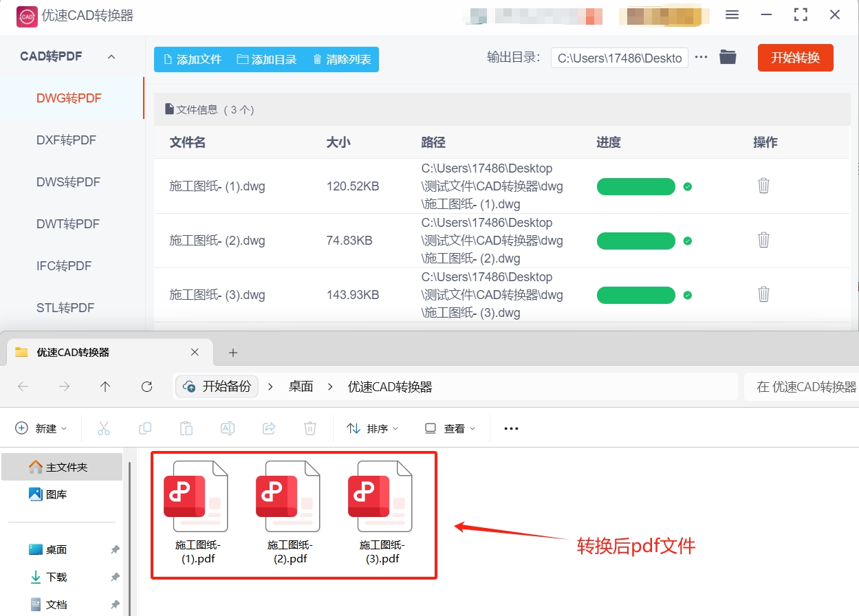Click the rename icon in File Explorer toolbar
Screen dimensions: 859x616
pos(228,428)
